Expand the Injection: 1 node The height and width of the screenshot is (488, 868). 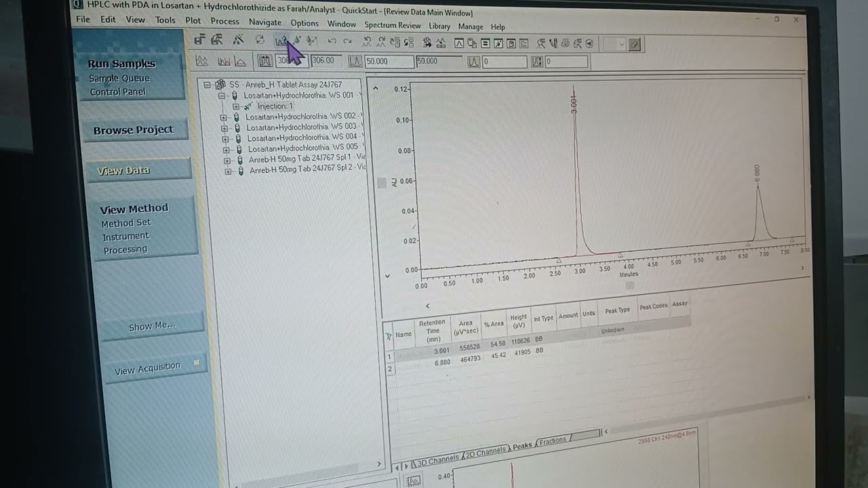point(235,106)
